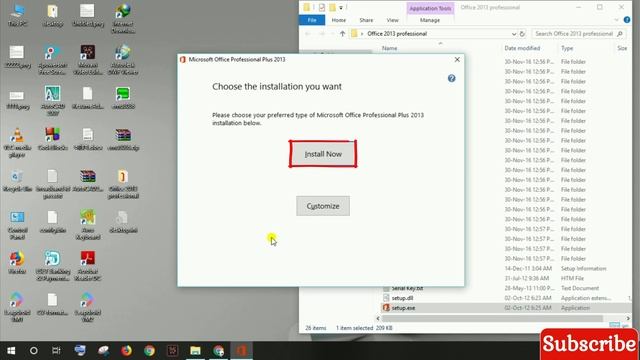
Task: Open the Customize Quick Access Toolbar dropdown arrow
Action: tap(341, 8)
